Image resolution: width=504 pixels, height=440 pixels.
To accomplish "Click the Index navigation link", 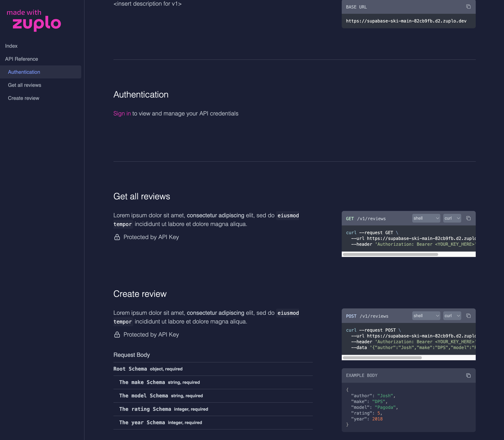I will coord(11,46).
